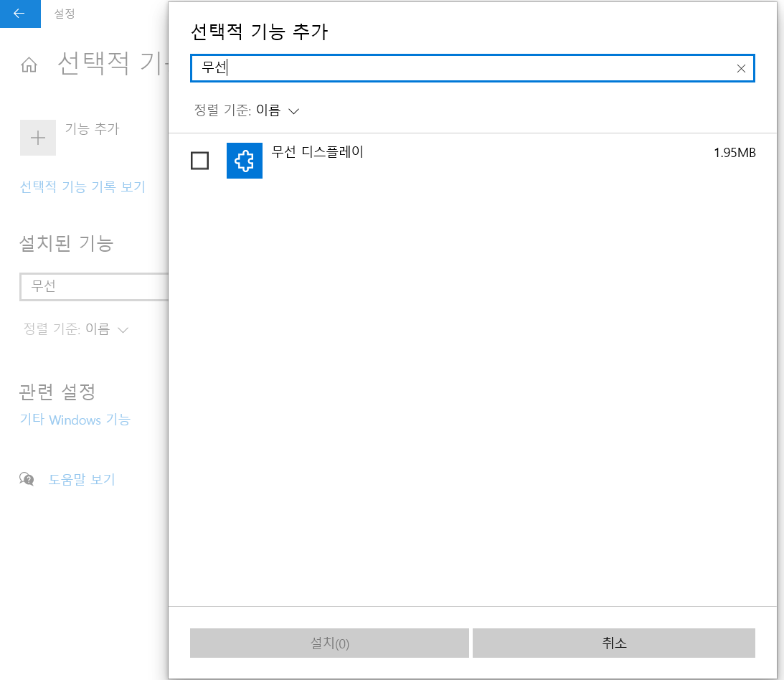Focus installed features search box
The width and height of the screenshot is (784, 680).
tap(95, 287)
